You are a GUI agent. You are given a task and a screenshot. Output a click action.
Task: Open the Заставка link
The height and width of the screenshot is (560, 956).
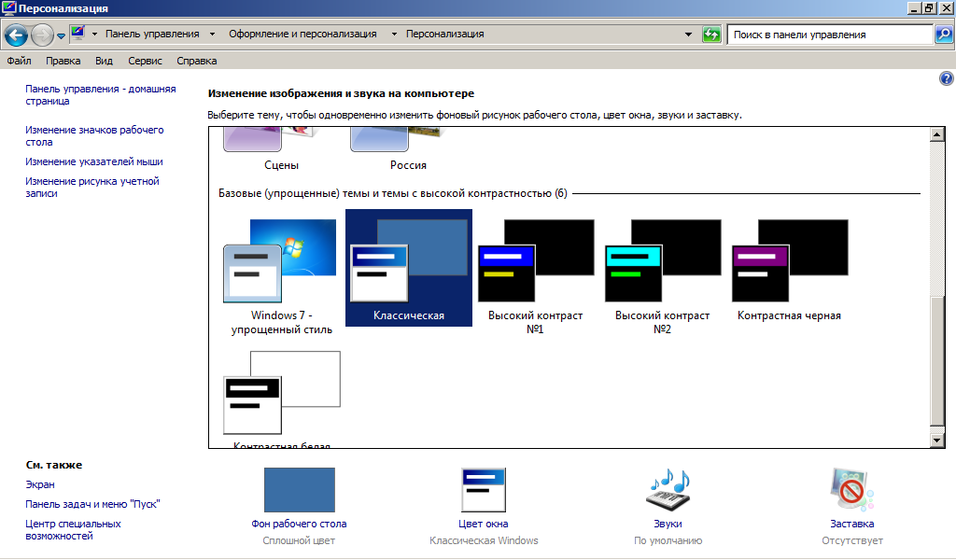click(x=851, y=524)
